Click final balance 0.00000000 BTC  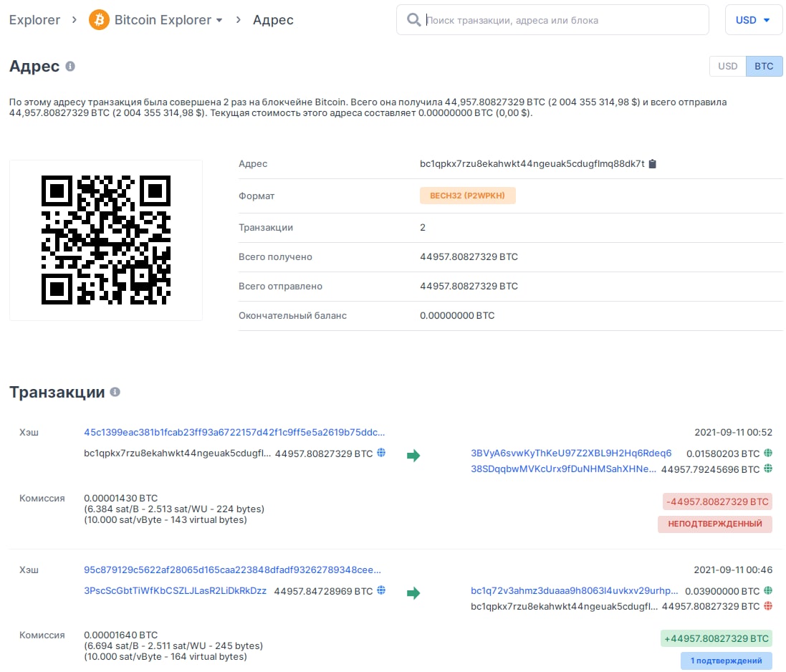click(x=457, y=316)
